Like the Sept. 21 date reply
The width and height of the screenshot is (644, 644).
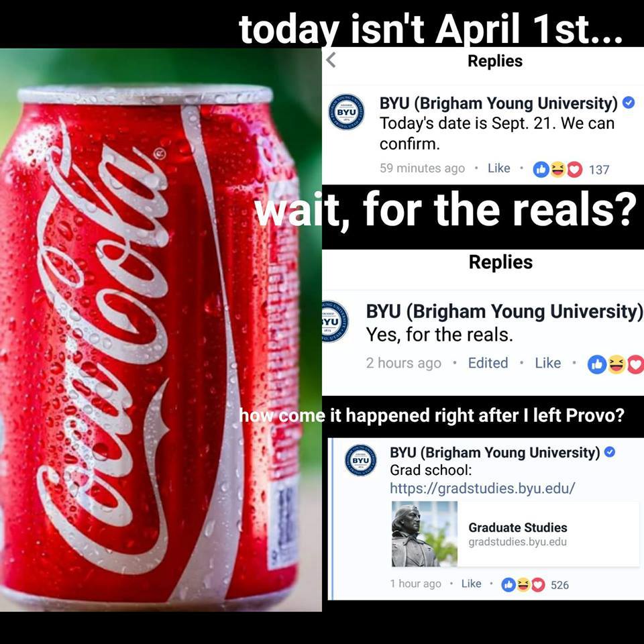point(498,168)
